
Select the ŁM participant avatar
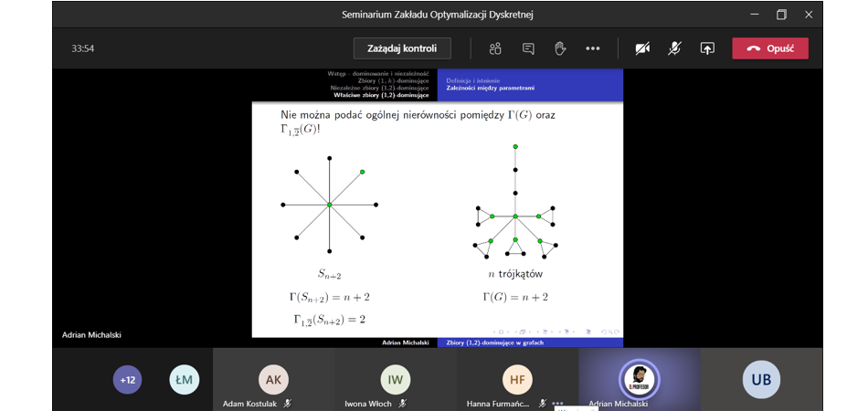tap(185, 379)
